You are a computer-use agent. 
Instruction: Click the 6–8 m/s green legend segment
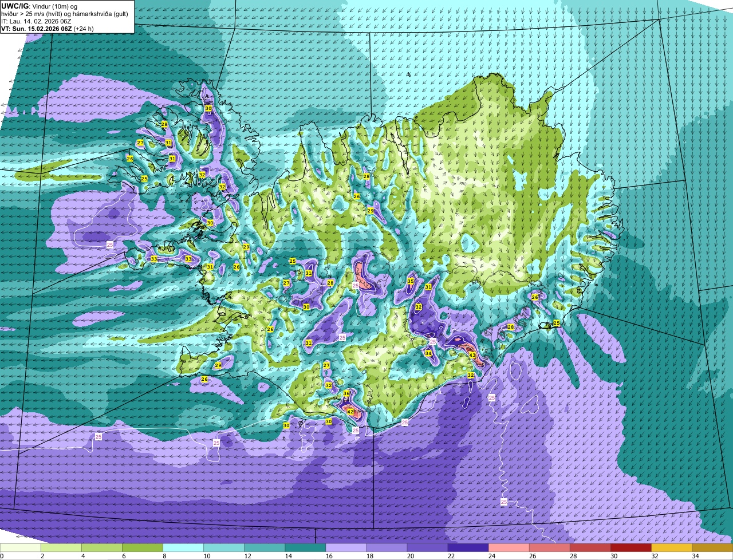point(143,548)
